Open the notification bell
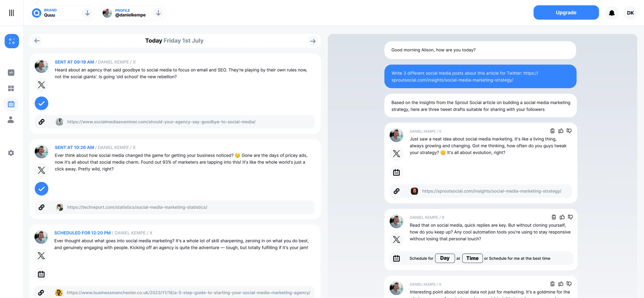The height and width of the screenshot is (298, 644). click(612, 13)
